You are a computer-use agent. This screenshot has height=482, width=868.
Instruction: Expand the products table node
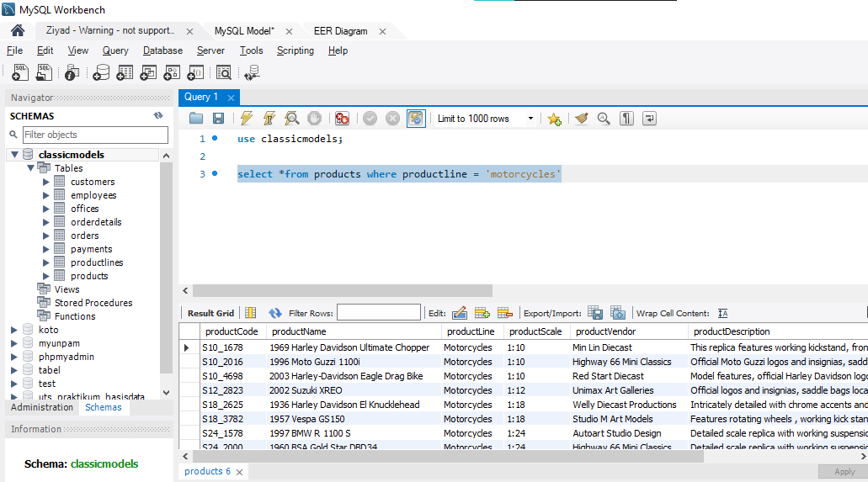46,276
